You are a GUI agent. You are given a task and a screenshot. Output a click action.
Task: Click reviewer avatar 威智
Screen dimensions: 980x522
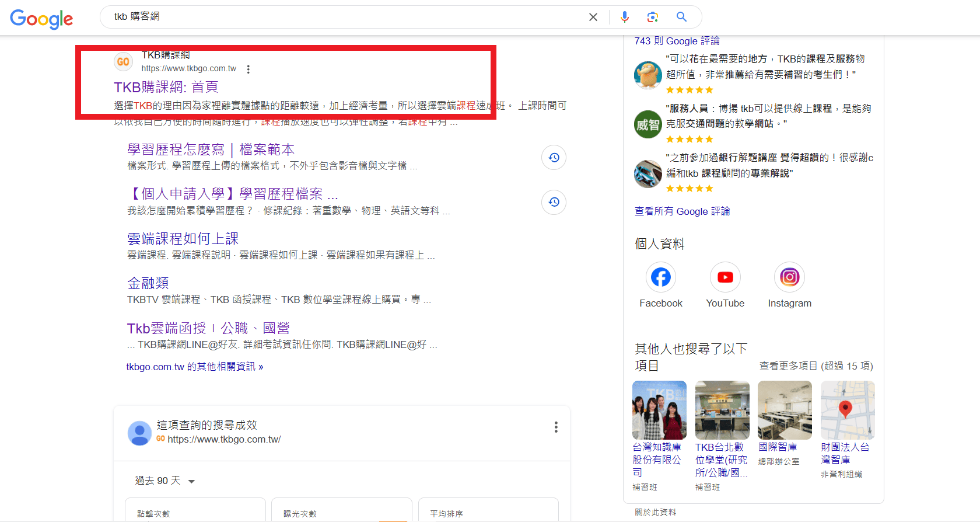648,124
